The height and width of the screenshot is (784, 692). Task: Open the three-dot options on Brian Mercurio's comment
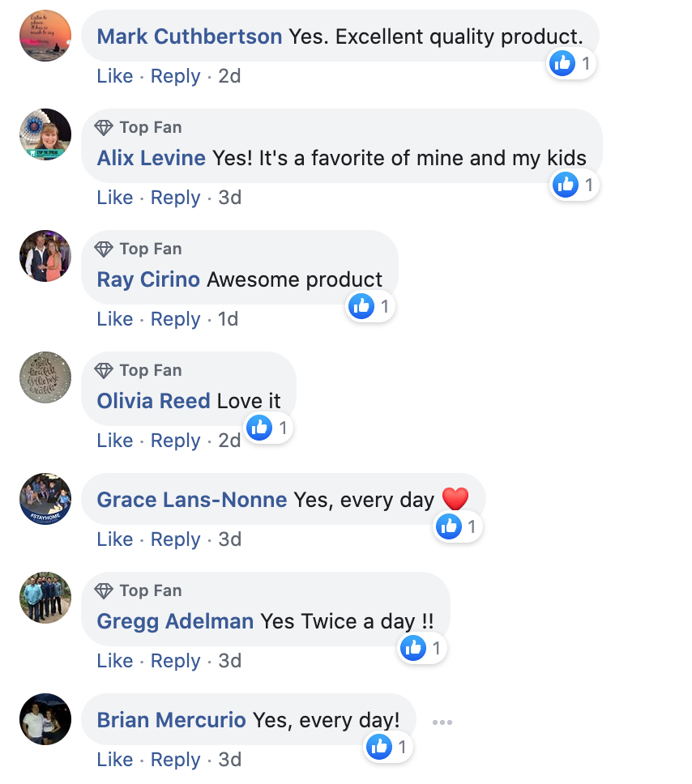click(x=442, y=722)
